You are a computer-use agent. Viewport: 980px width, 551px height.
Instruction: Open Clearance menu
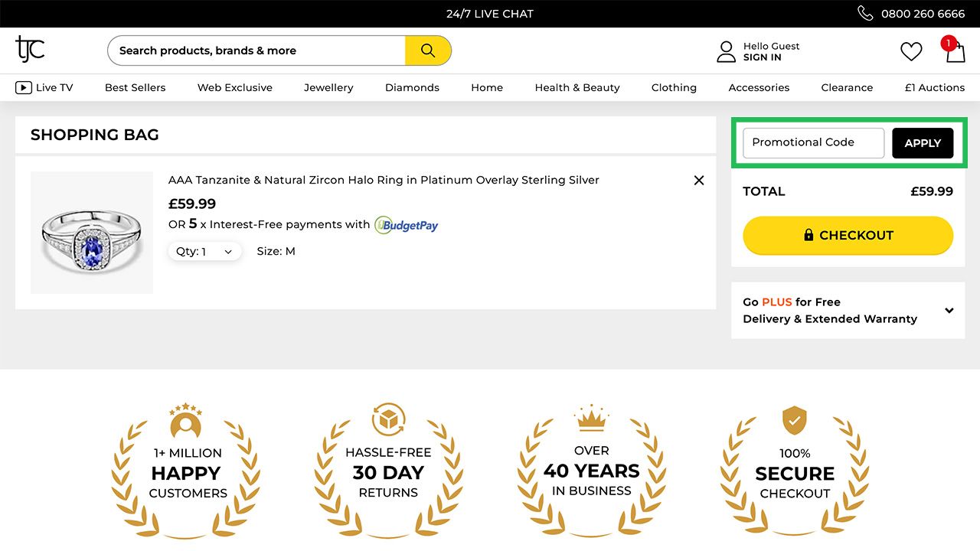[x=847, y=87]
